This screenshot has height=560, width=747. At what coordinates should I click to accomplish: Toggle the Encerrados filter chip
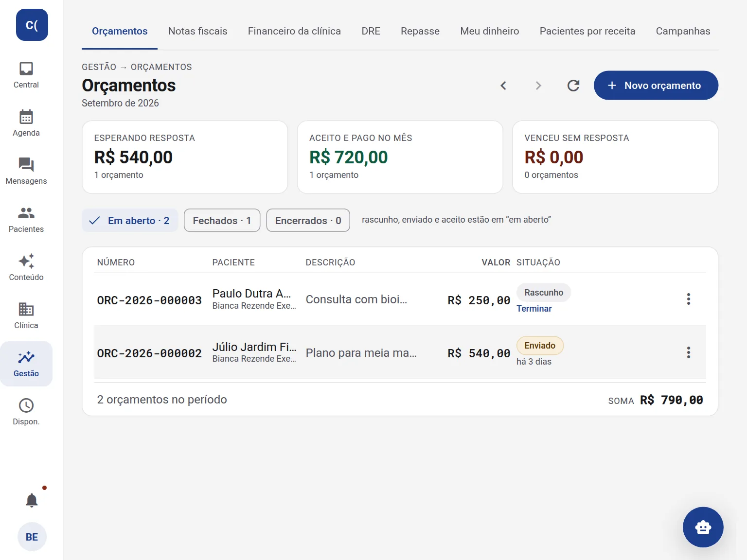tap(308, 221)
